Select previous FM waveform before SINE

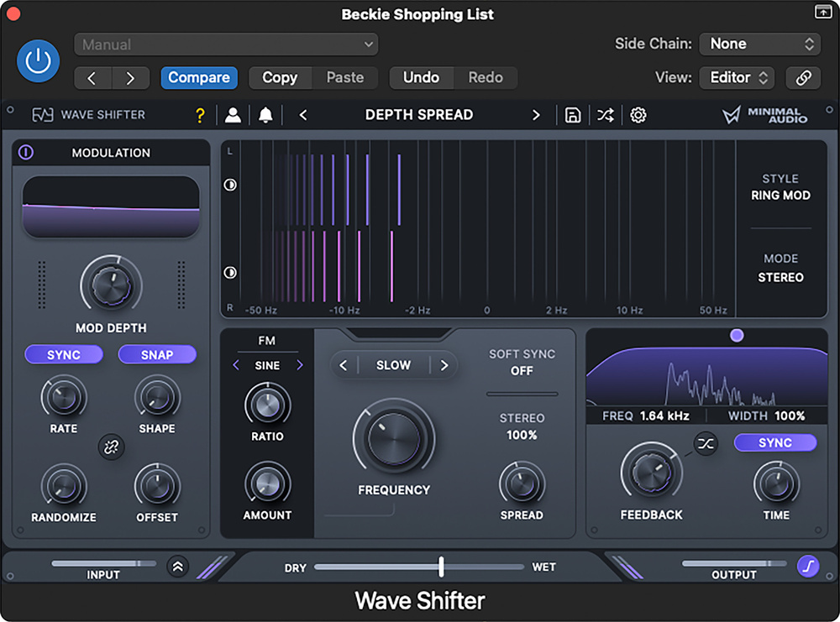click(236, 365)
